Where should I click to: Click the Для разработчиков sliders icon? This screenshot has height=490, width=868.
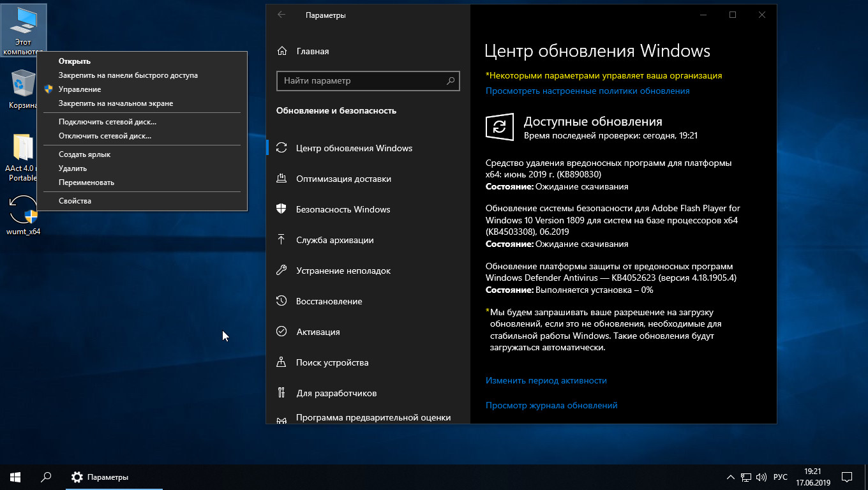pyautogui.click(x=281, y=393)
